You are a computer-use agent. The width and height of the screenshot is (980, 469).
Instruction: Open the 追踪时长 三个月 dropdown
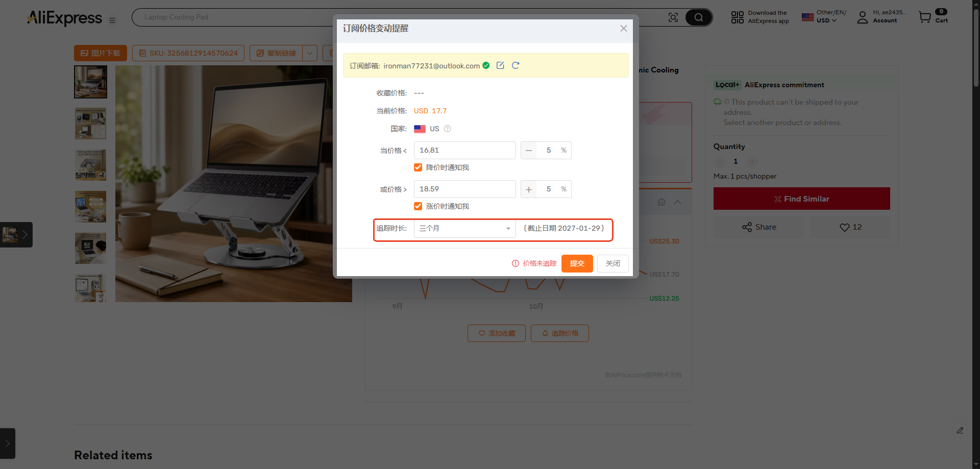[x=465, y=229]
